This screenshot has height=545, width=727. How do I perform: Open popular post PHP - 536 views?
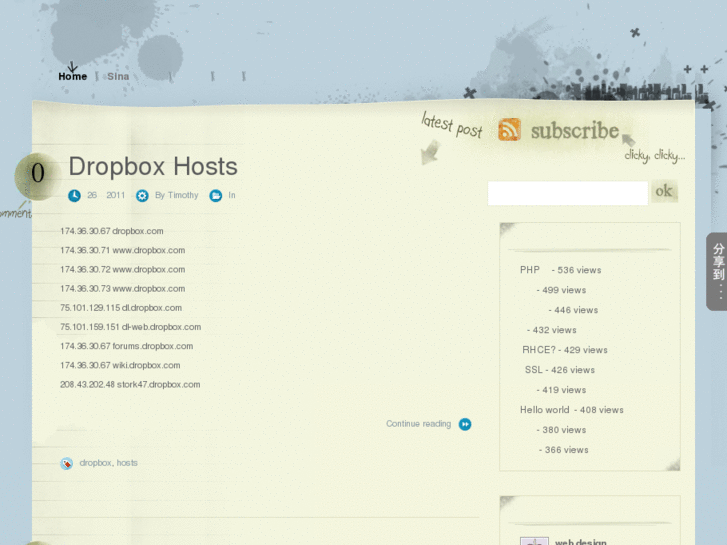pyautogui.click(x=561, y=270)
